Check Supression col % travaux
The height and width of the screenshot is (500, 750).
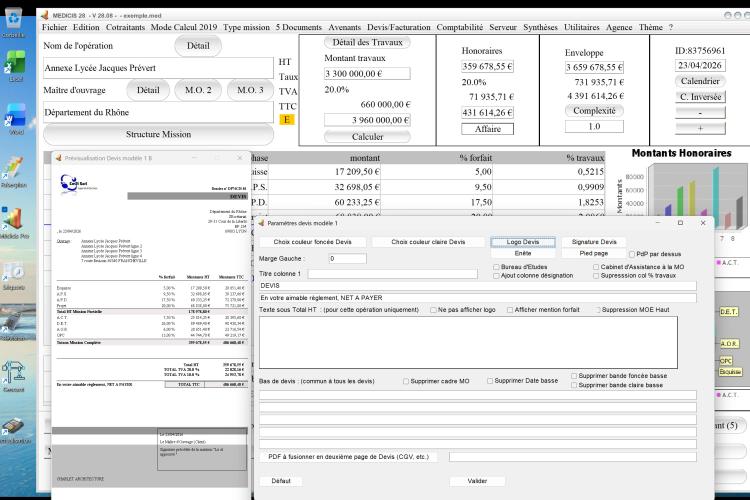pyautogui.click(x=596, y=276)
